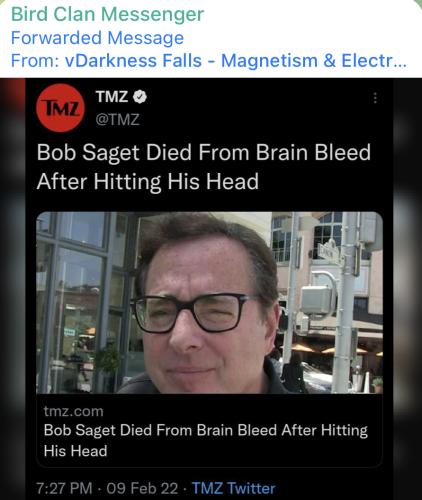The image size is (422, 500).
Task: Select the Forwarded Message label
Action: tap(97, 38)
